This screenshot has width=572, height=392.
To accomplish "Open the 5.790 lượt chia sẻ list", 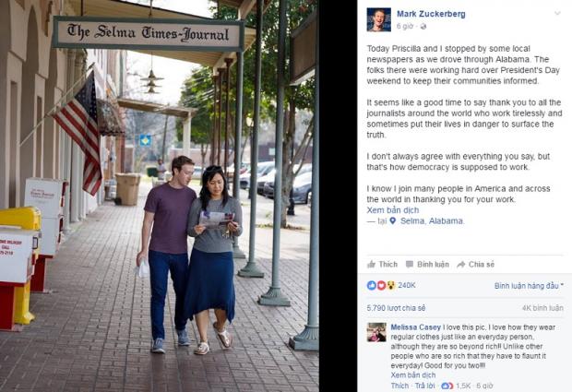I will click(396, 308).
